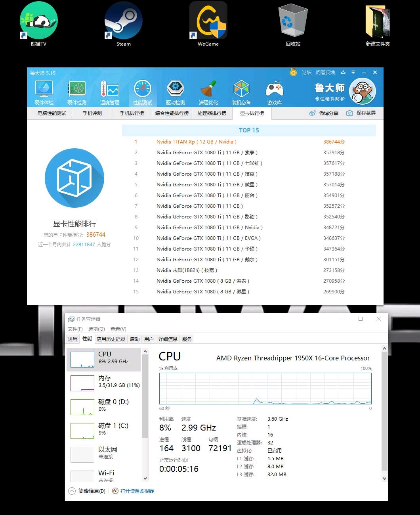Switch to 启动 tab in Task Manager
This screenshot has width=420, height=515.
pos(135,339)
